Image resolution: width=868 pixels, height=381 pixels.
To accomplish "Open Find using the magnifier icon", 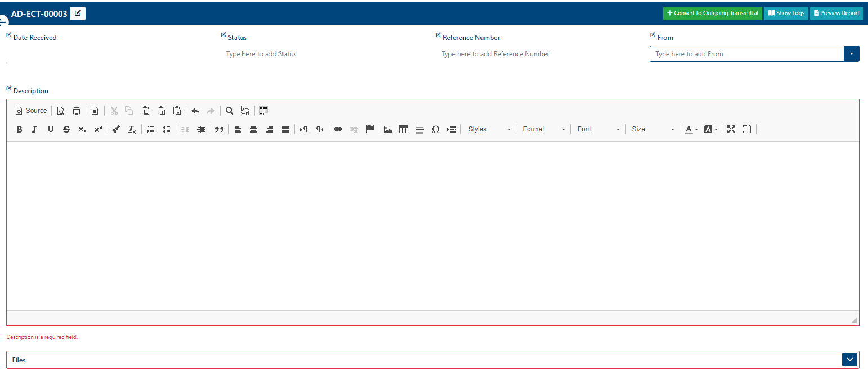I will 230,111.
